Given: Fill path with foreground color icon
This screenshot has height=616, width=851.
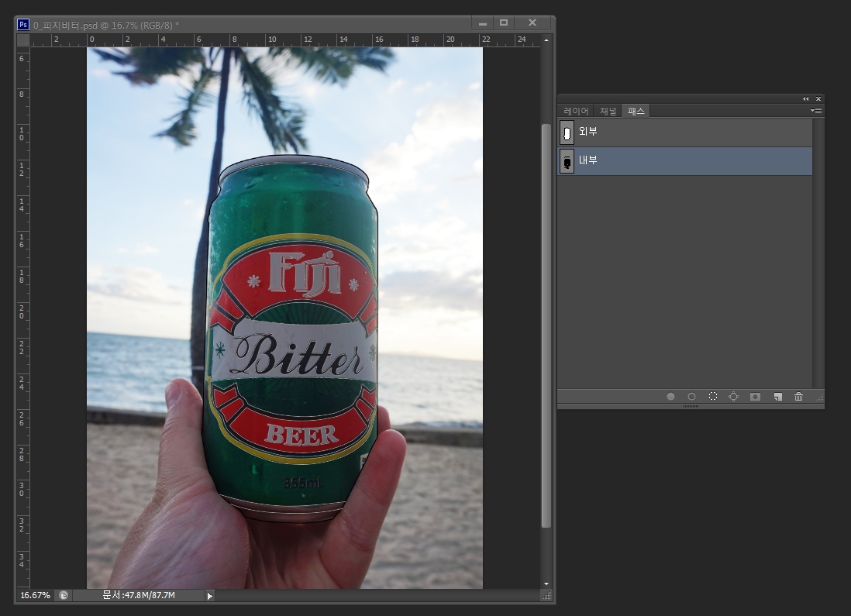Looking at the screenshot, I should coord(670,397).
